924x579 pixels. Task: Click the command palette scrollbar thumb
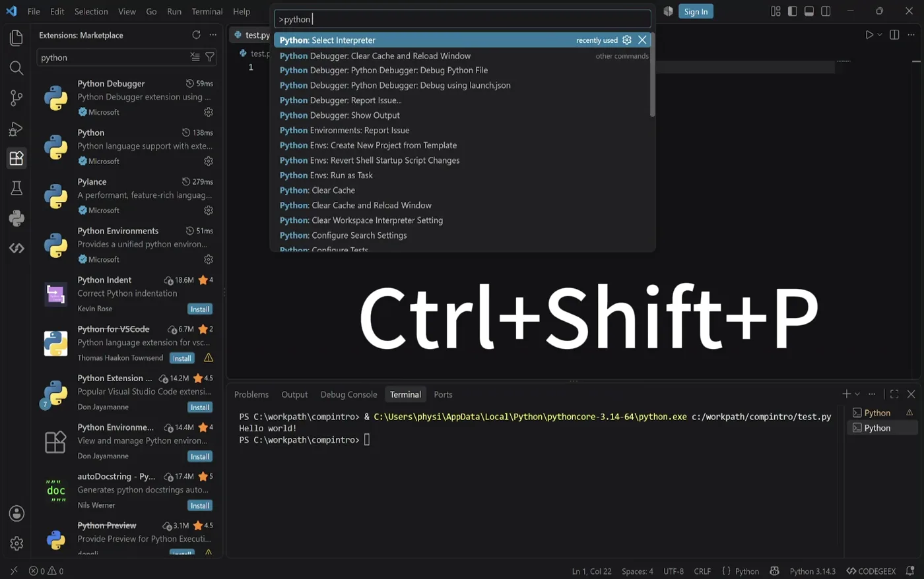652,75
